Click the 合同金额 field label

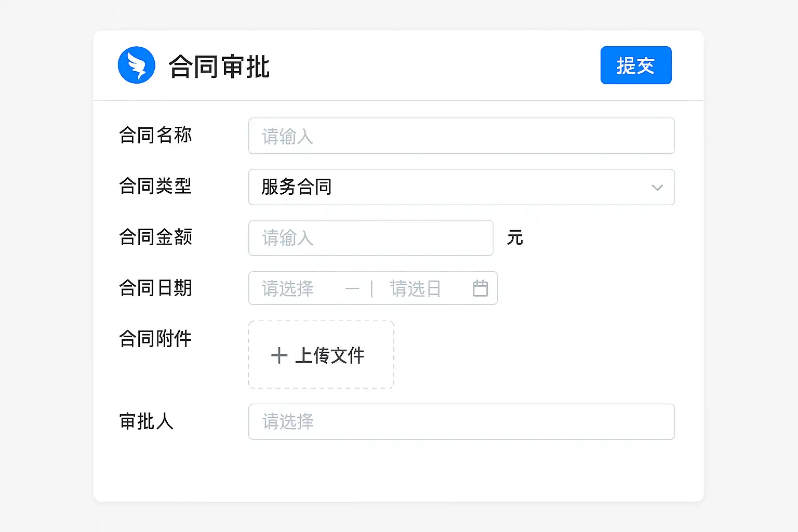click(x=155, y=237)
